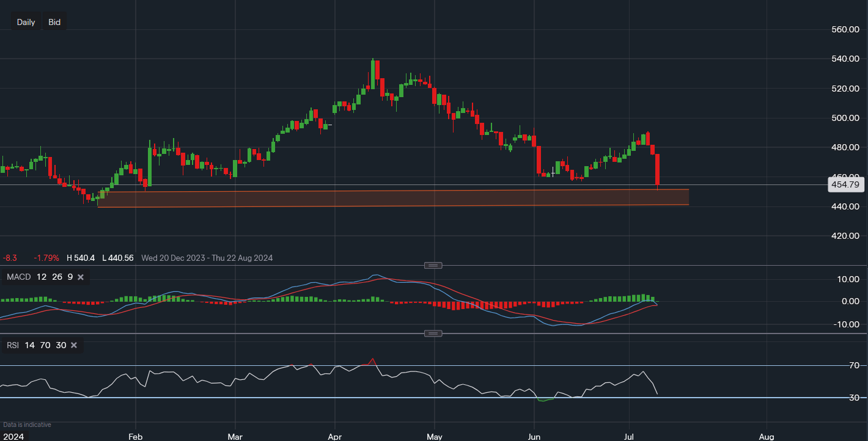The image size is (868, 441).
Task: Open the Daily timeframe selector
Action: click(26, 22)
